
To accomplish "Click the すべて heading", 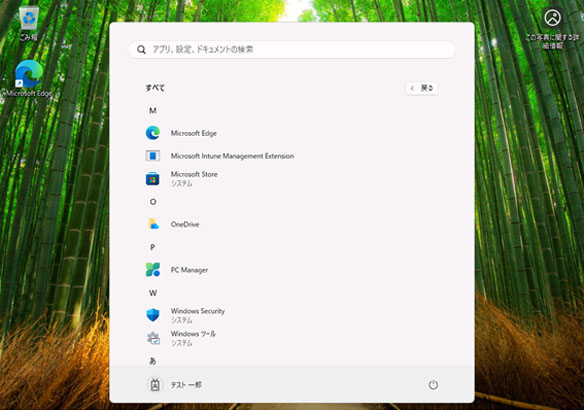I will click(x=155, y=88).
